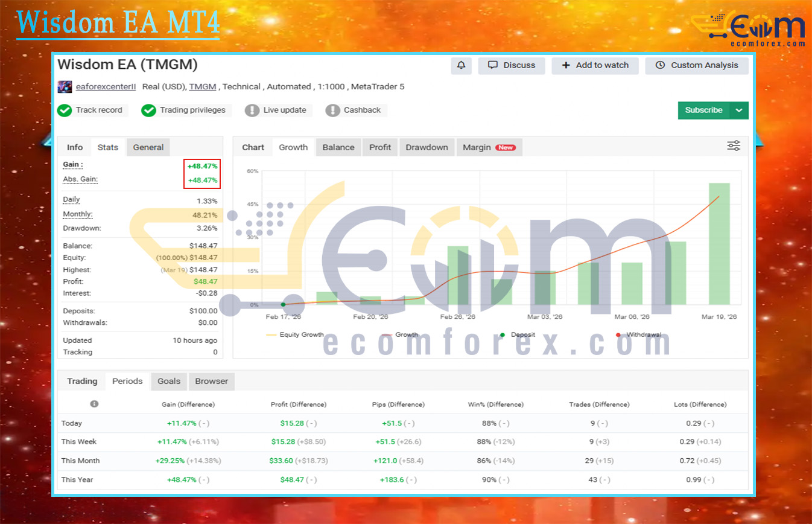Expand the Subscribe dropdown arrow
The height and width of the screenshot is (524, 812).
tap(739, 110)
